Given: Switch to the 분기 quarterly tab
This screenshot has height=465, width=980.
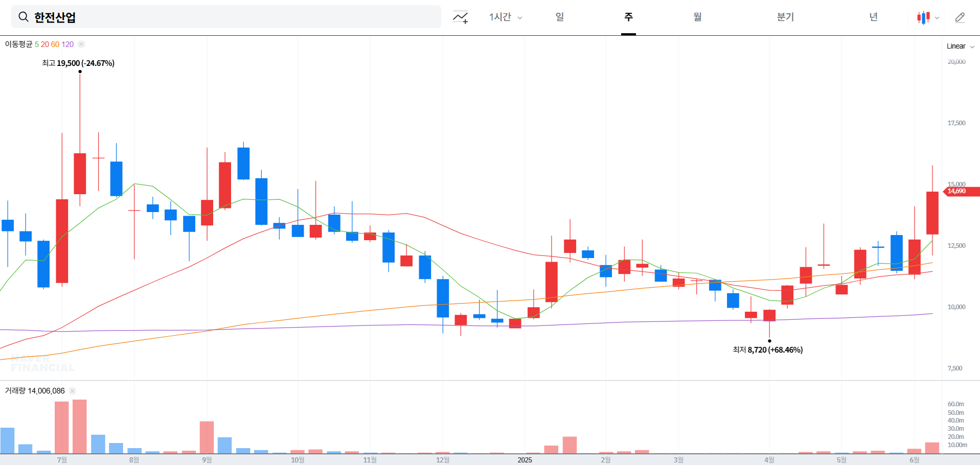Looking at the screenshot, I should pos(785,17).
